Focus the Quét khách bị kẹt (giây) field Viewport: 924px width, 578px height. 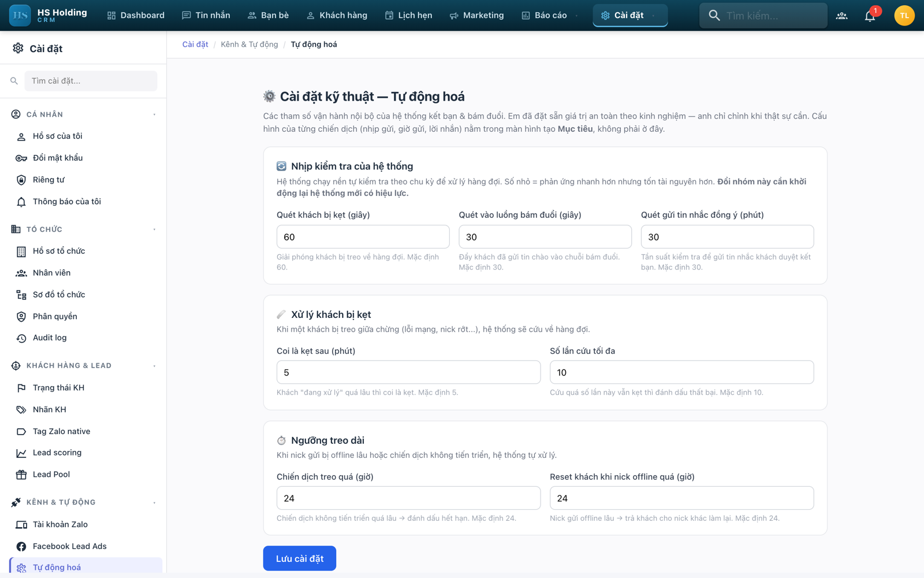(363, 237)
